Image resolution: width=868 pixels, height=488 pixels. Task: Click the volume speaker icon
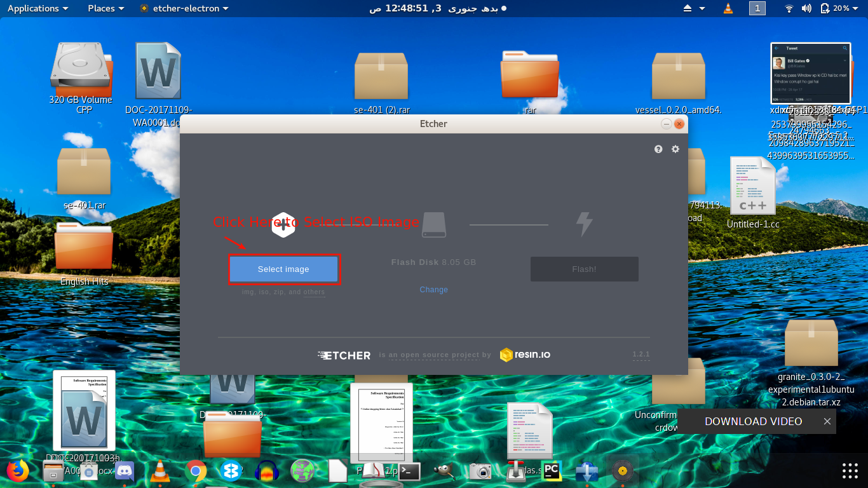(806, 8)
